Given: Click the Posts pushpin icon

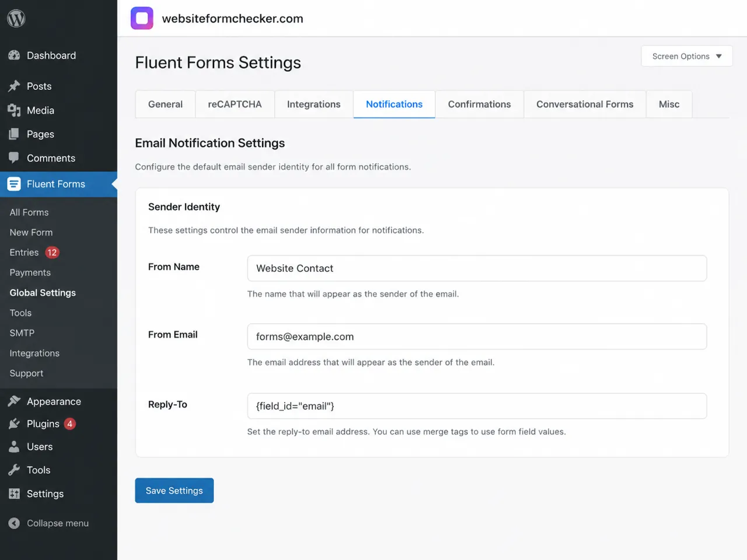Looking at the screenshot, I should [14, 86].
